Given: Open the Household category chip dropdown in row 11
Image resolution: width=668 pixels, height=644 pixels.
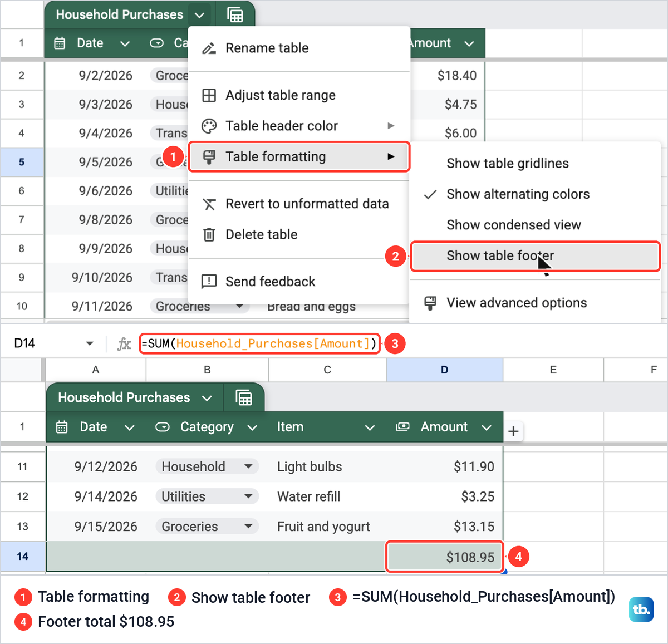Looking at the screenshot, I should [249, 466].
